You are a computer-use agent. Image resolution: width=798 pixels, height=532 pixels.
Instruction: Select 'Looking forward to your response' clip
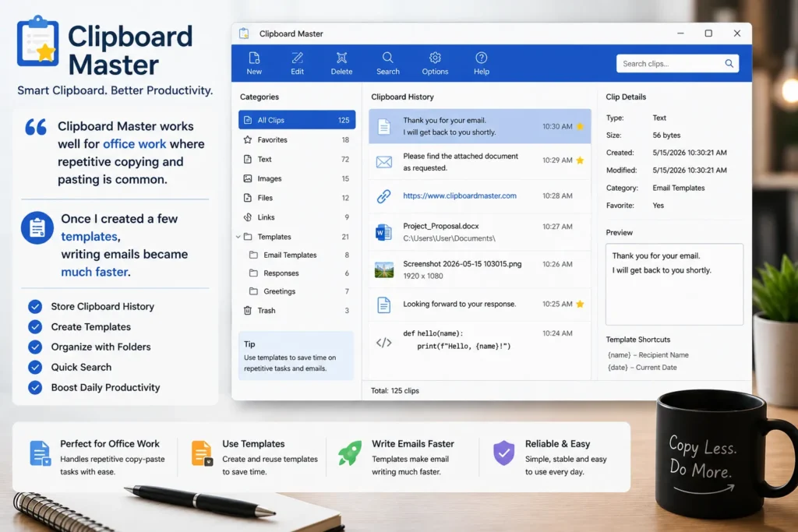(x=479, y=304)
